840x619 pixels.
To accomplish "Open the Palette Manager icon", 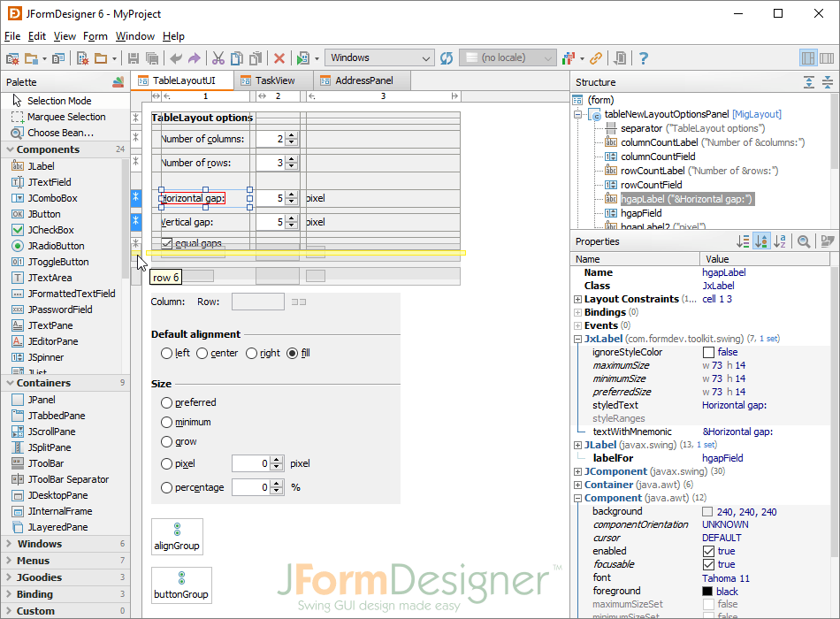I will pos(118,82).
